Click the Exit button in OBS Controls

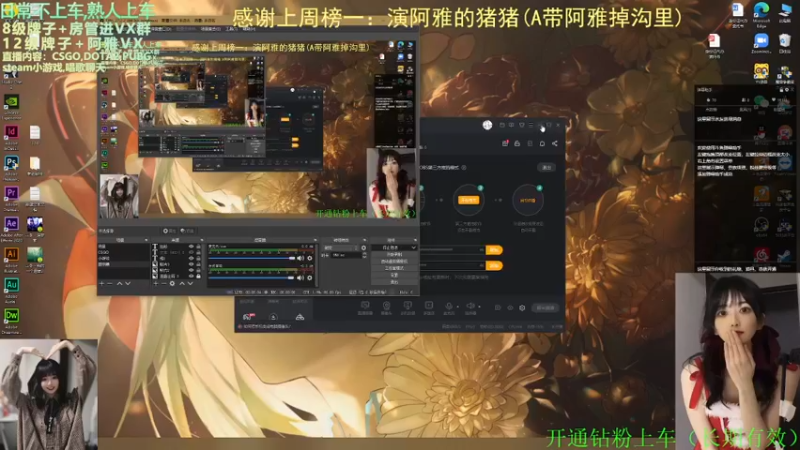click(x=394, y=282)
